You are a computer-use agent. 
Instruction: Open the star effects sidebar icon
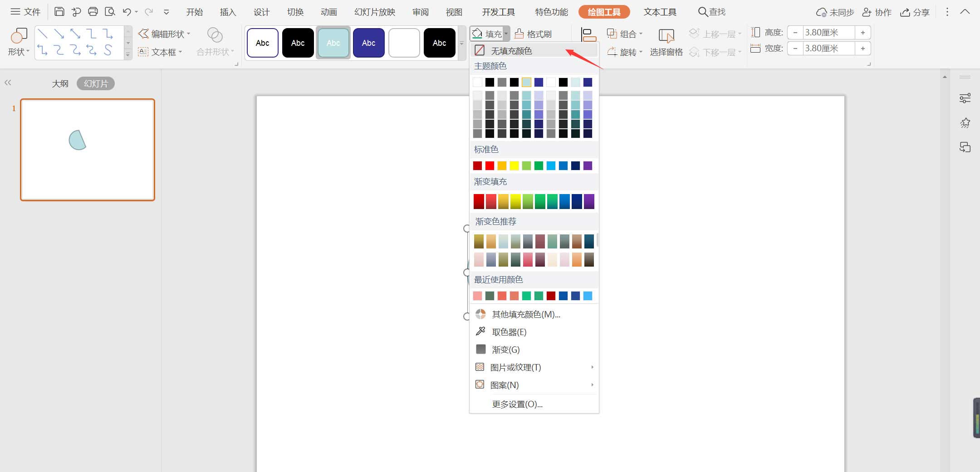(965, 122)
